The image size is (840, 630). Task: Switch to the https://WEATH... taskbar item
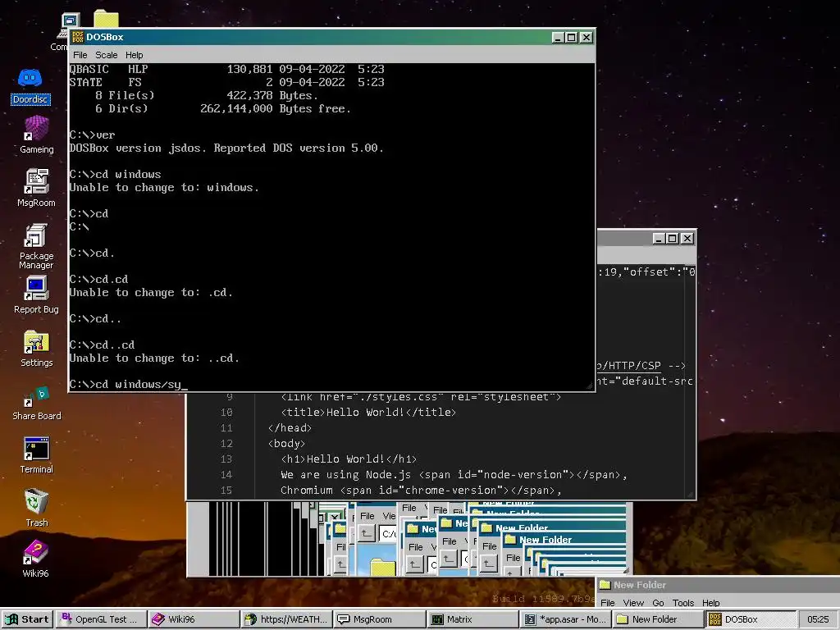pos(286,619)
